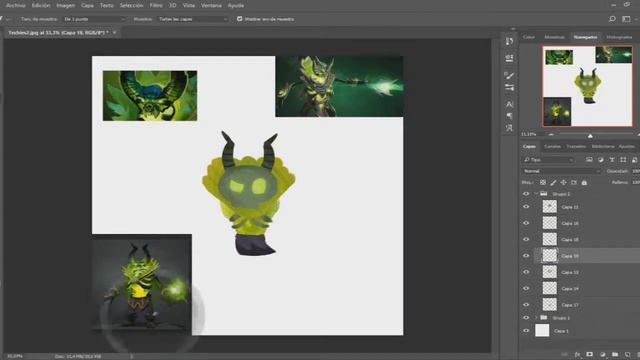Lock layer position icon

563,182
